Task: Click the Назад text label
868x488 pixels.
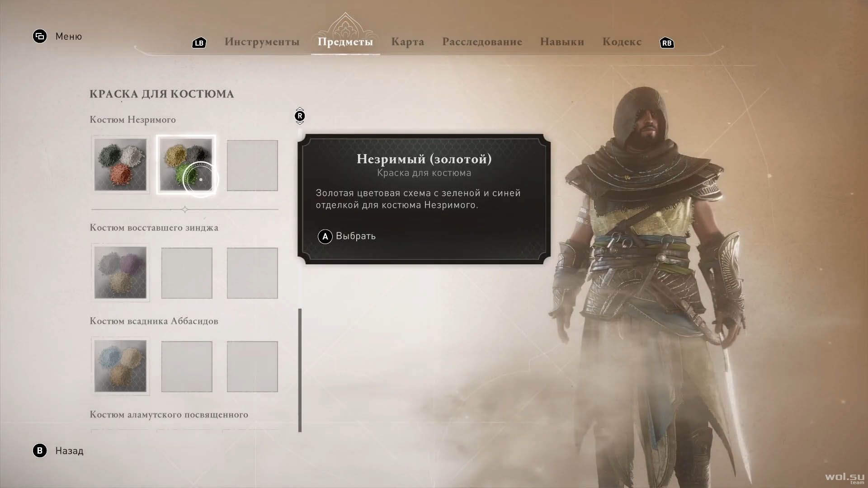Action: tap(69, 451)
